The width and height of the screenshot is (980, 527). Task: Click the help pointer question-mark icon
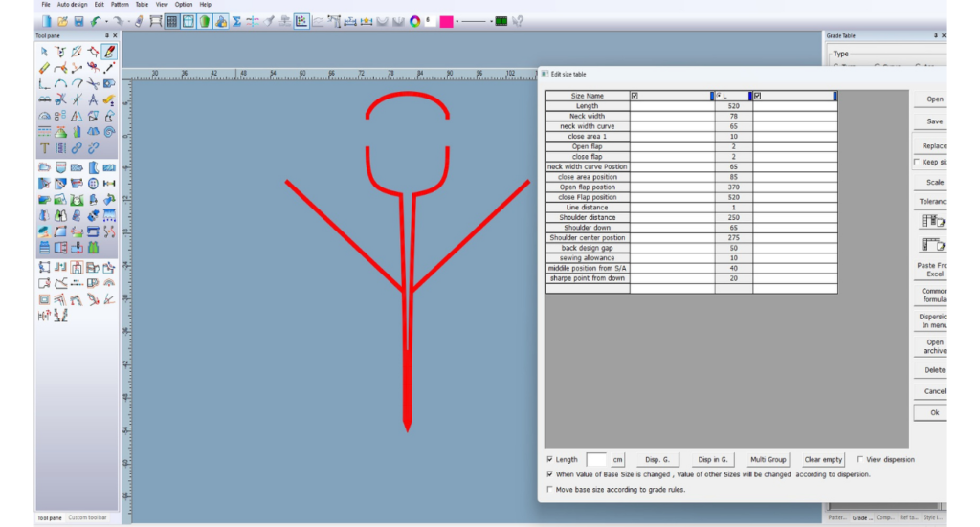point(518,21)
